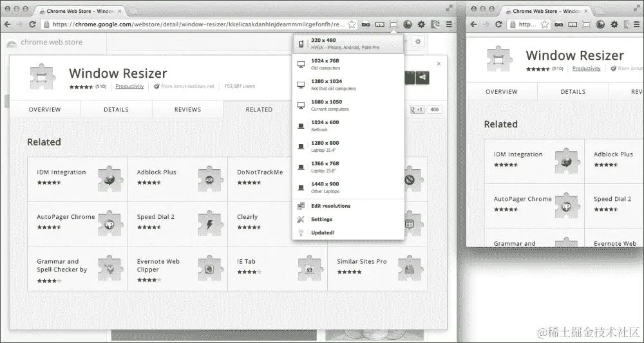Open Chrome menu in right window
This screenshot has height=343, width=644.
pos(637,24)
